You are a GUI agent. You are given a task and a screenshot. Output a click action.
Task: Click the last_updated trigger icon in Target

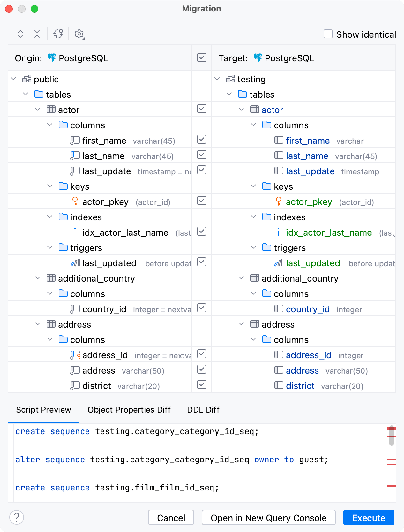tap(279, 263)
